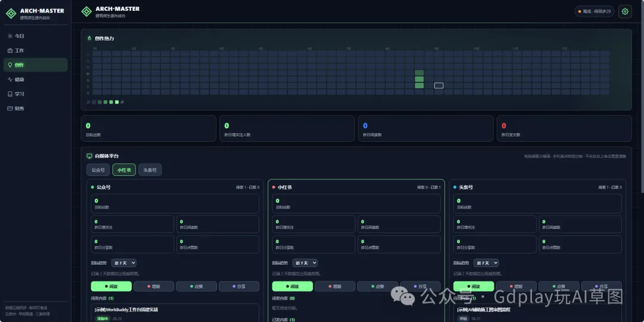This screenshot has width=644, height=322.
Task: Click 待发 1 · 已发 0 in the 头条号 card
Action: tap(610, 187)
